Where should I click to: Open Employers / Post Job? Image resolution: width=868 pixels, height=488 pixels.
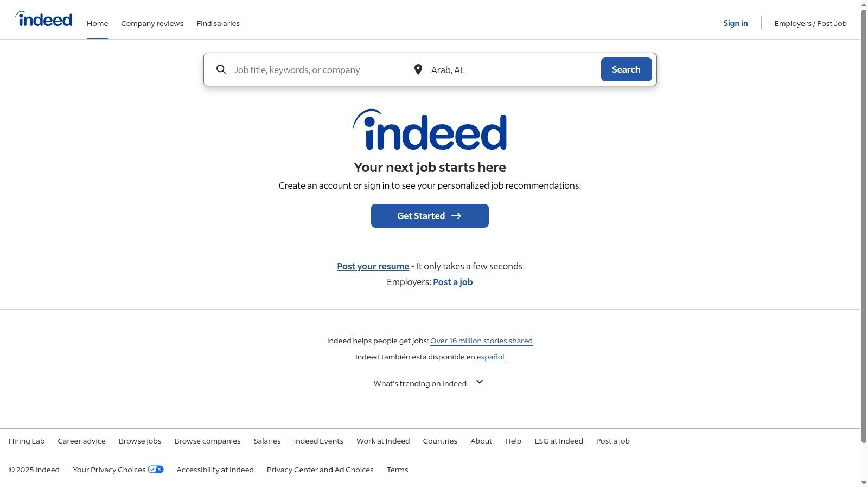click(x=810, y=23)
